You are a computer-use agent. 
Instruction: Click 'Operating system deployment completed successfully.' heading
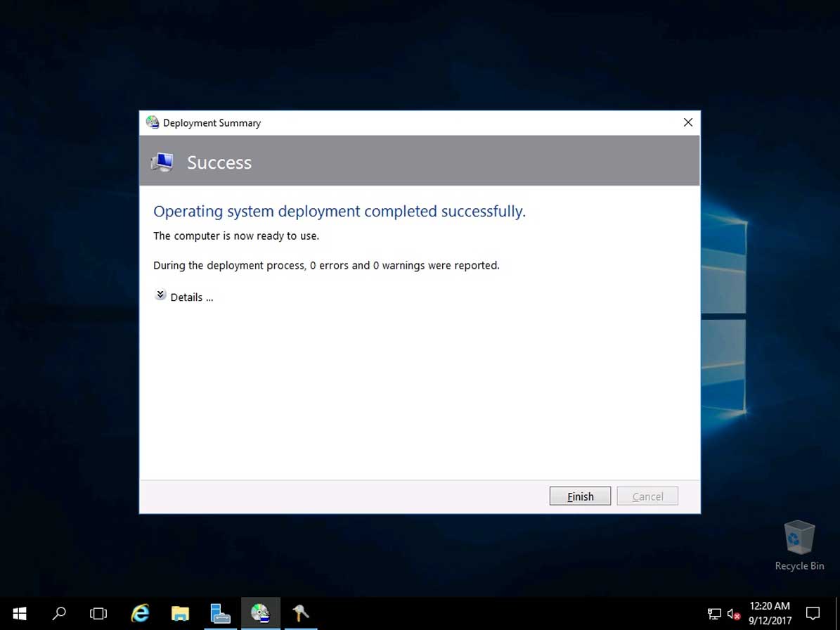[x=340, y=211]
